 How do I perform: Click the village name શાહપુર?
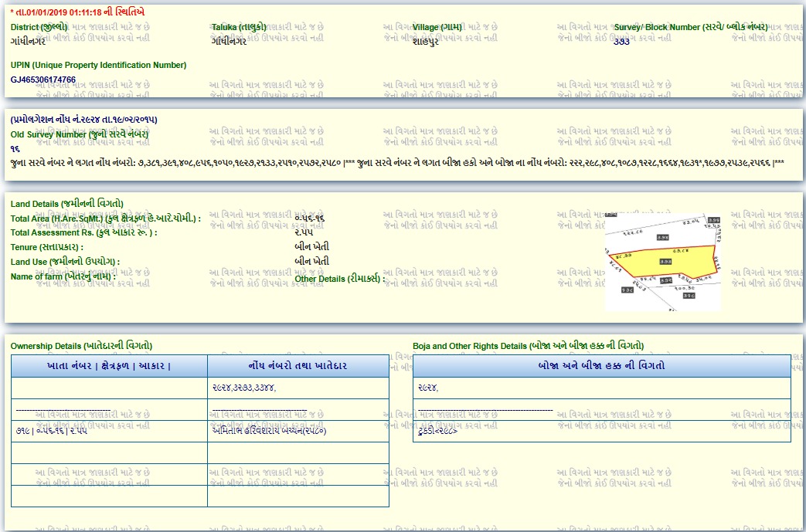pyautogui.click(x=426, y=42)
